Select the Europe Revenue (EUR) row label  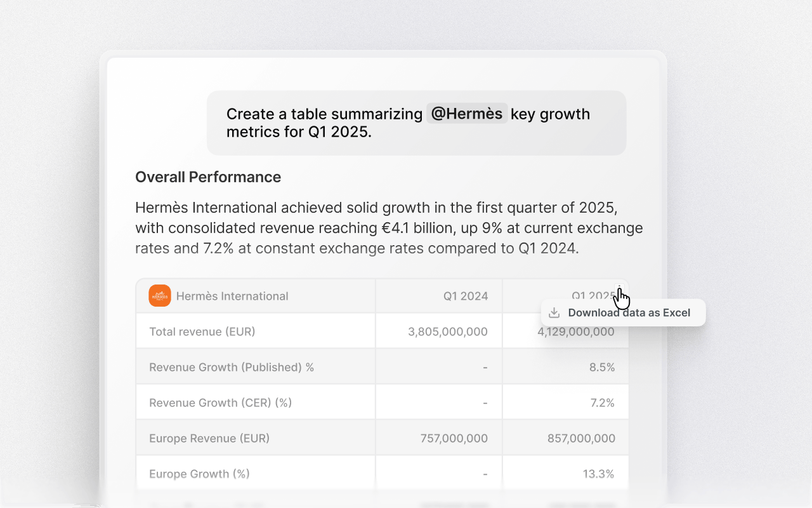pyautogui.click(x=209, y=438)
